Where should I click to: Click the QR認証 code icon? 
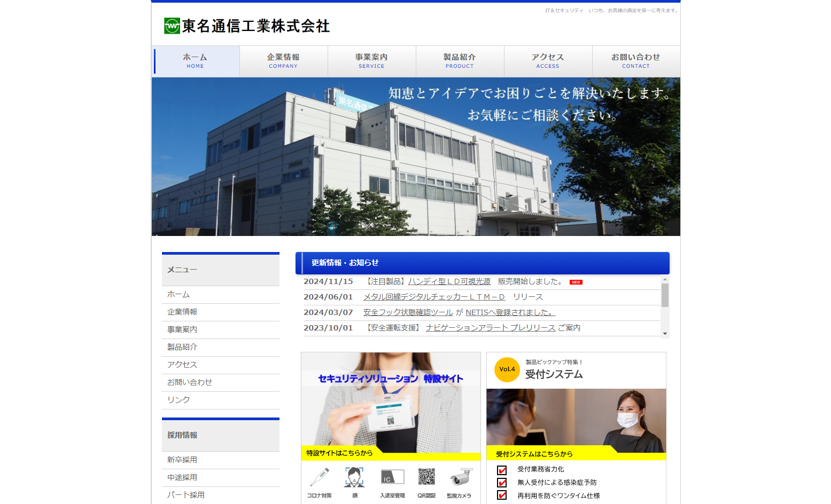point(426,477)
